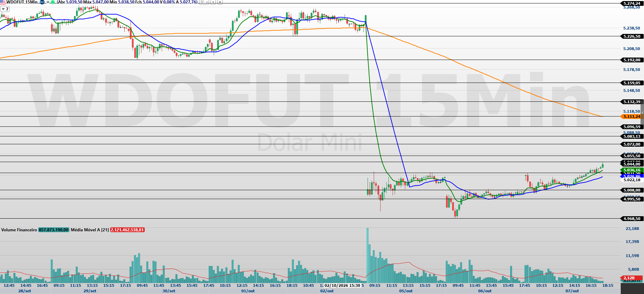The height and width of the screenshot is (294, 644).
Task: Click the red 2,12B volume axis tag
Action: click(x=631, y=278)
